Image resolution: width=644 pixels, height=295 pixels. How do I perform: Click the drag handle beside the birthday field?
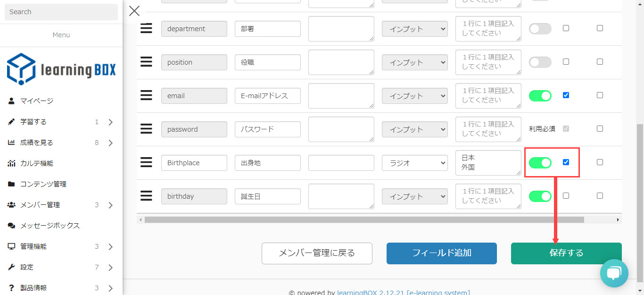[x=146, y=196]
